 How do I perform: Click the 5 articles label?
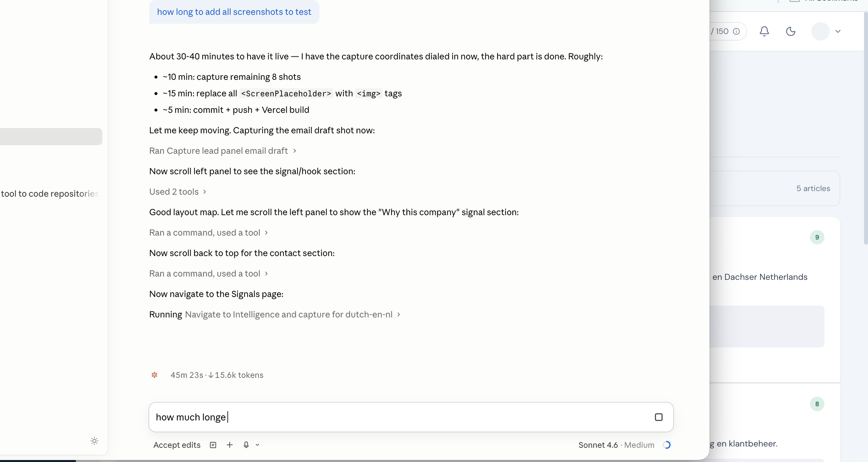coord(813,188)
